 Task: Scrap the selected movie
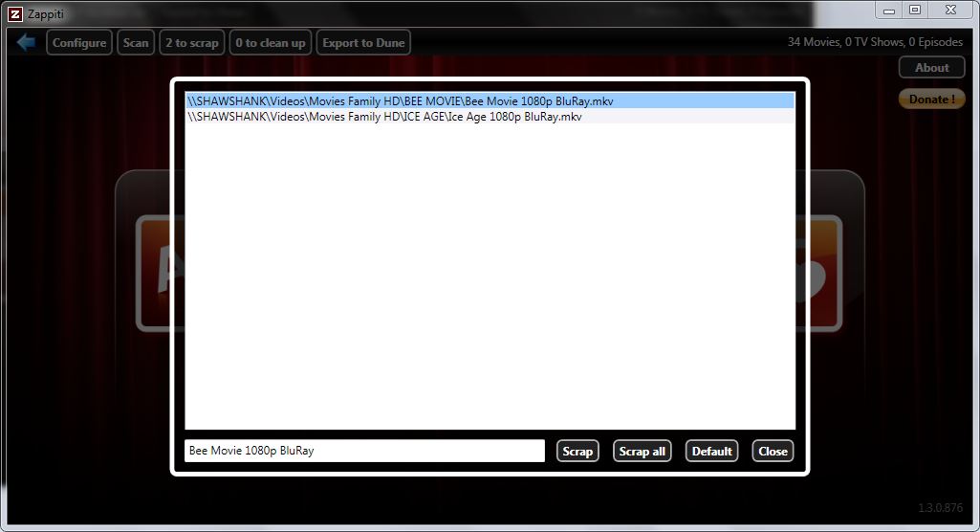577,452
